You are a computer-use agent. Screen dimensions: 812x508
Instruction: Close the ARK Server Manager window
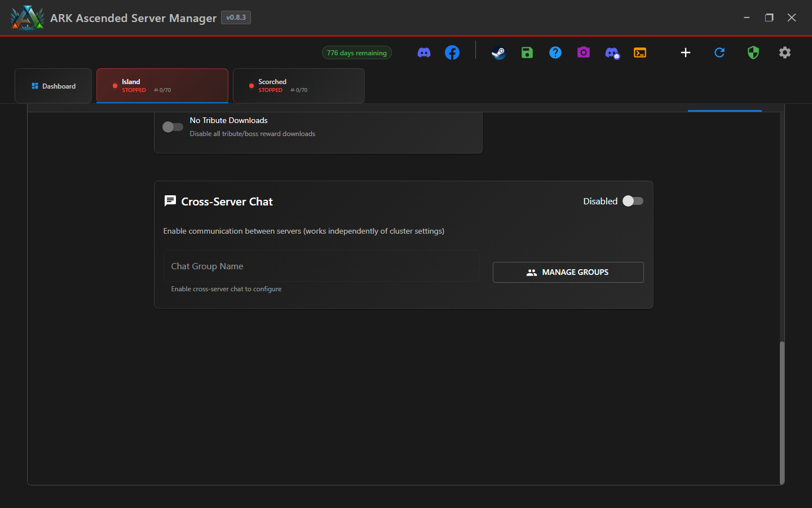(x=792, y=17)
